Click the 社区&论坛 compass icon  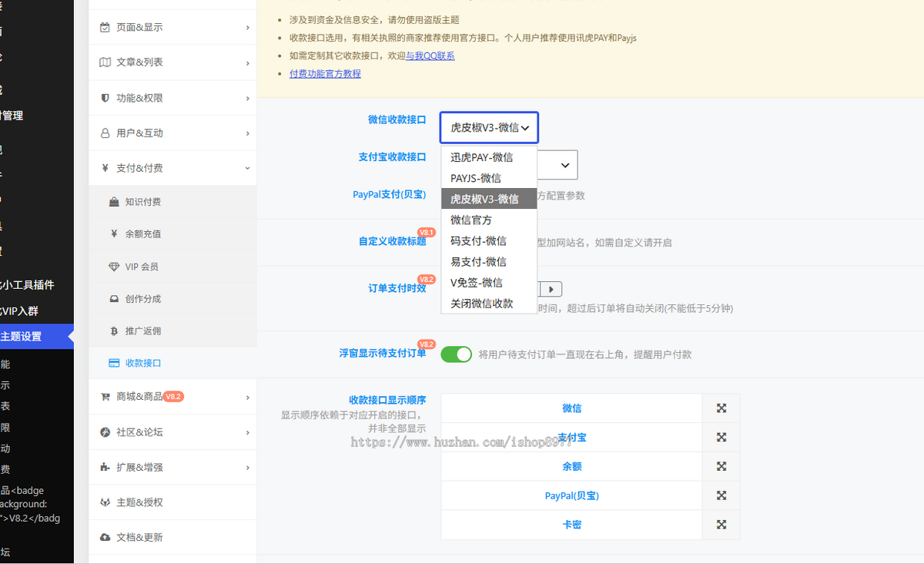(105, 432)
